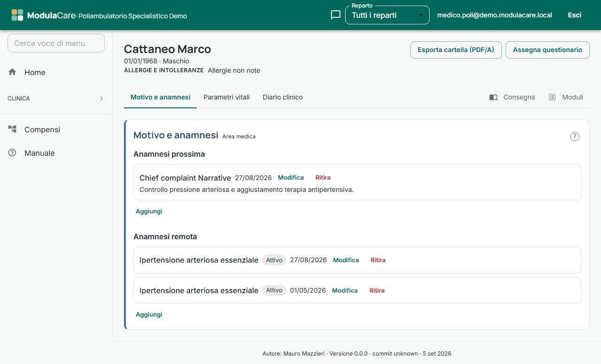
Task: Open the help question-mark icon in Motivo e anamnesi
Action: (575, 136)
